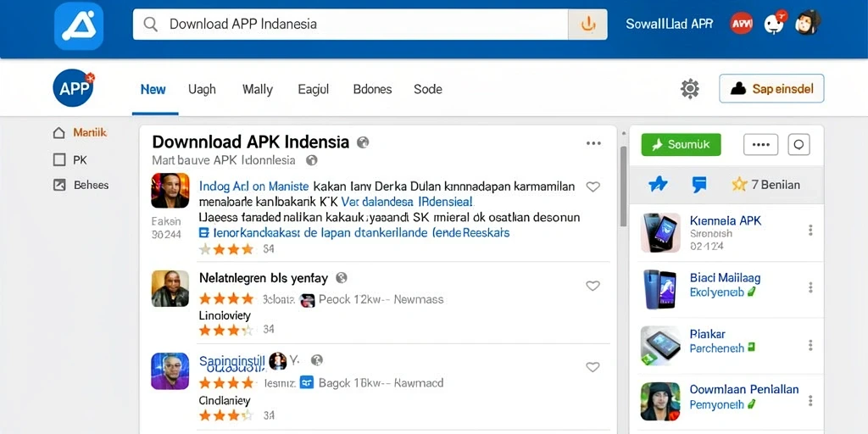
Task: Select the Bdones tab
Action: tap(373, 89)
